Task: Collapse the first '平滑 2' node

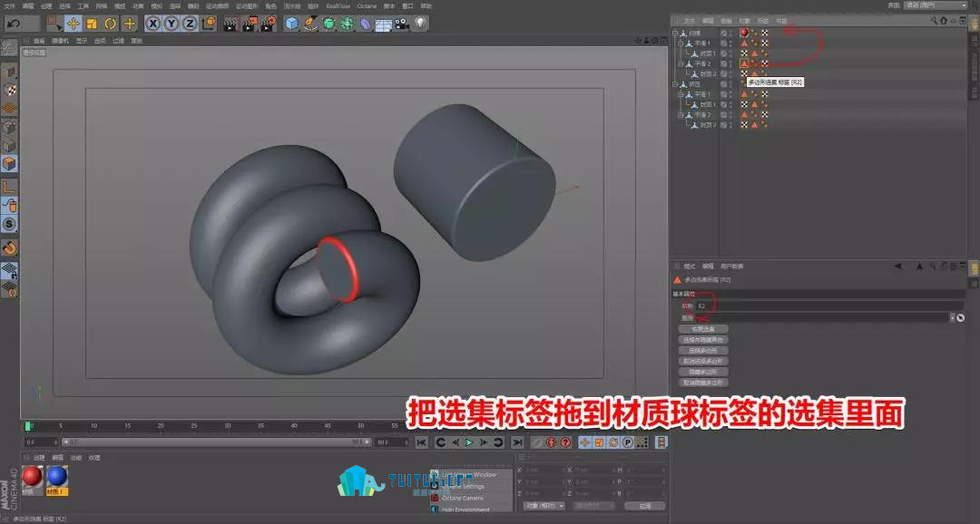Action: [x=681, y=63]
